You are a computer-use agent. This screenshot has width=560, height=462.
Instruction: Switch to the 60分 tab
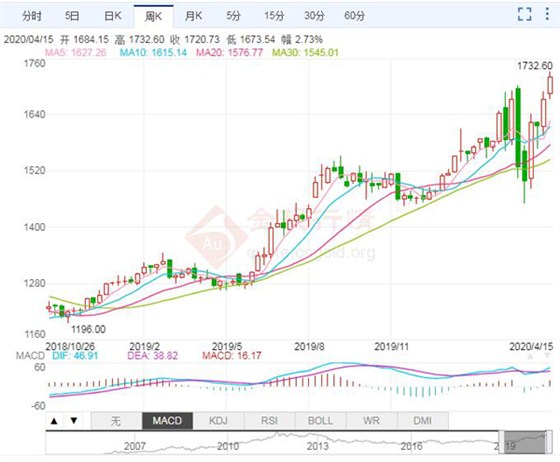354,16
